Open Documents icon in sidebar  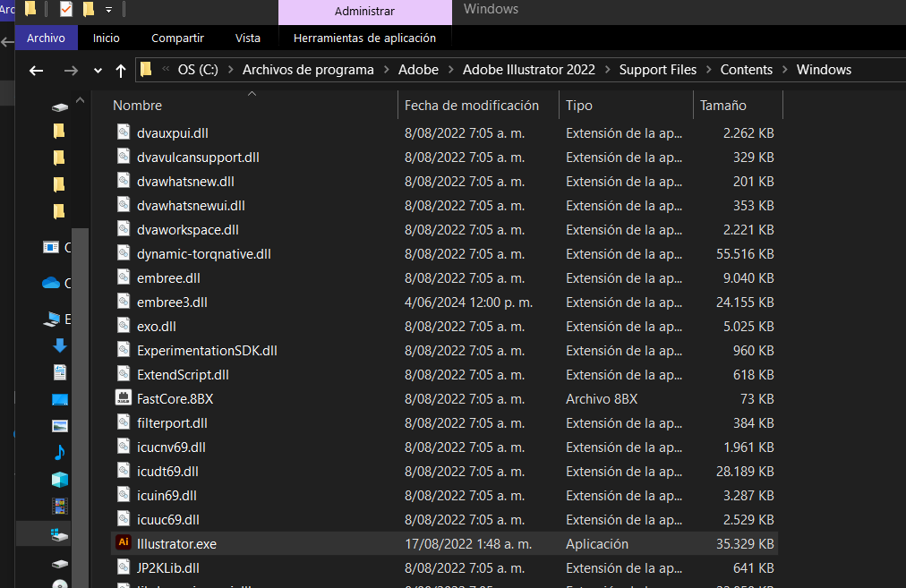coord(59,372)
